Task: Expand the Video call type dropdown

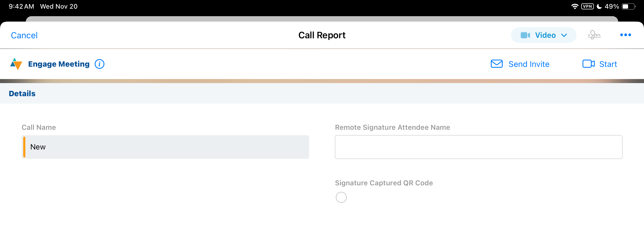Action: pos(543,35)
